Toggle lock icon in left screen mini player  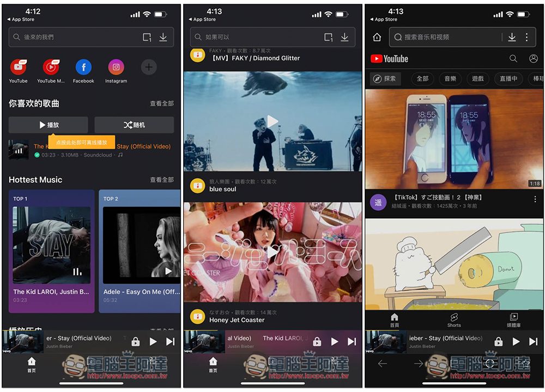[x=136, y=342]
